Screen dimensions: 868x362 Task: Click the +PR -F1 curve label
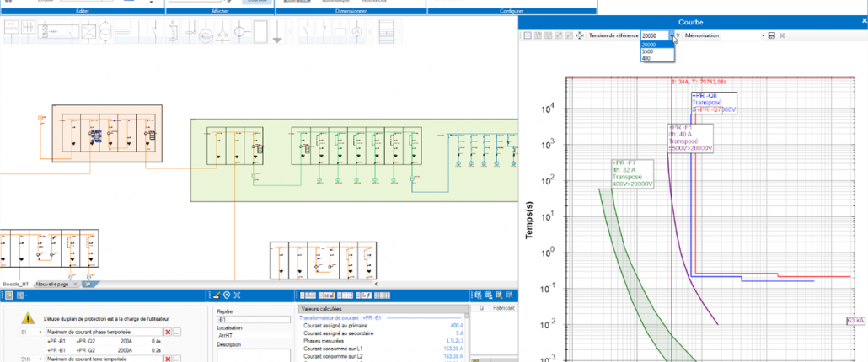[x=690, y=138]
